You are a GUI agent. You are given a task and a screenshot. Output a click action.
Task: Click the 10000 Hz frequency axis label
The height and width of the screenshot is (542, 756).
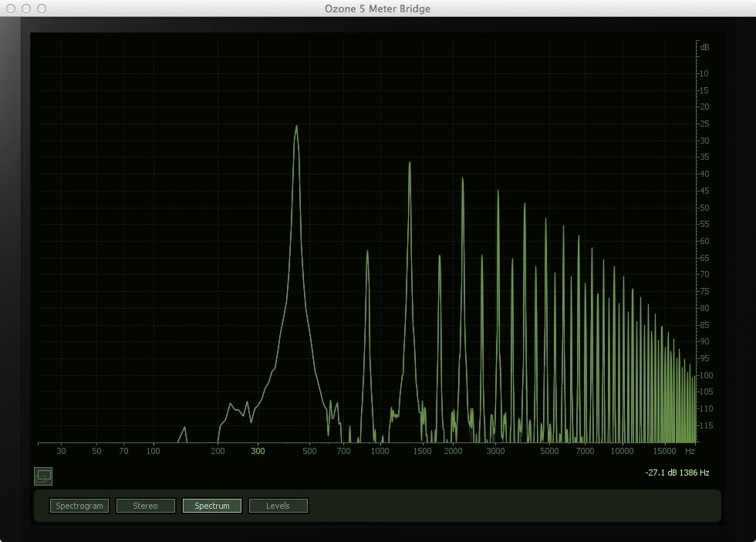tap(622, 451)
